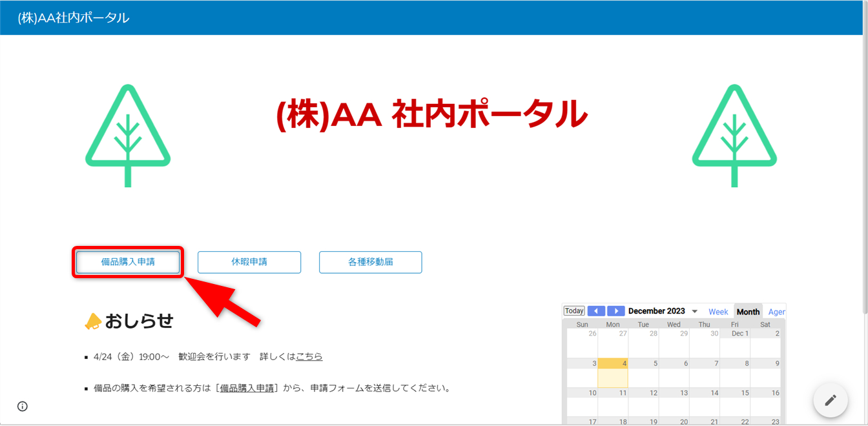
Task: Click the 各種移動届 button
Action: (370, 262)
